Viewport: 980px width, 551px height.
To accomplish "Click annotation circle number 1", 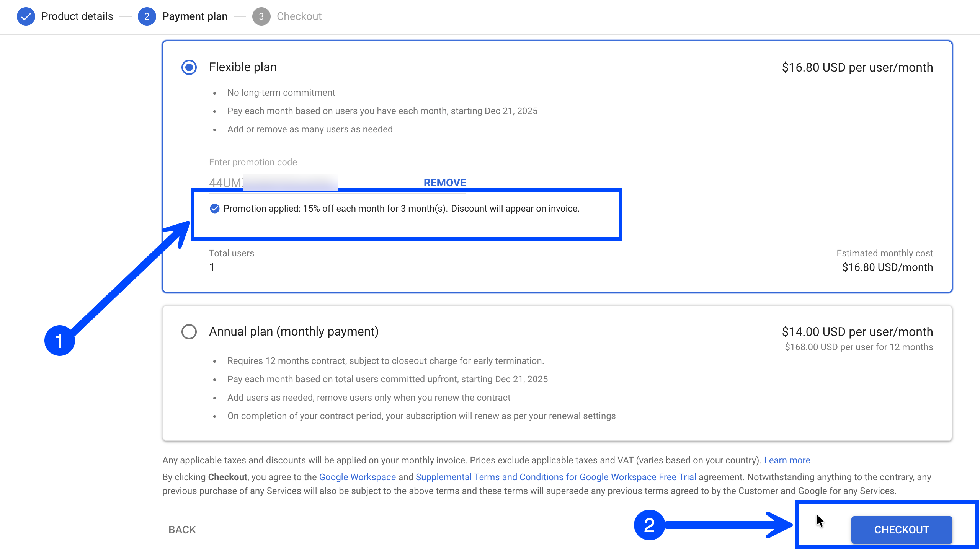I will [x=59, y=340].
